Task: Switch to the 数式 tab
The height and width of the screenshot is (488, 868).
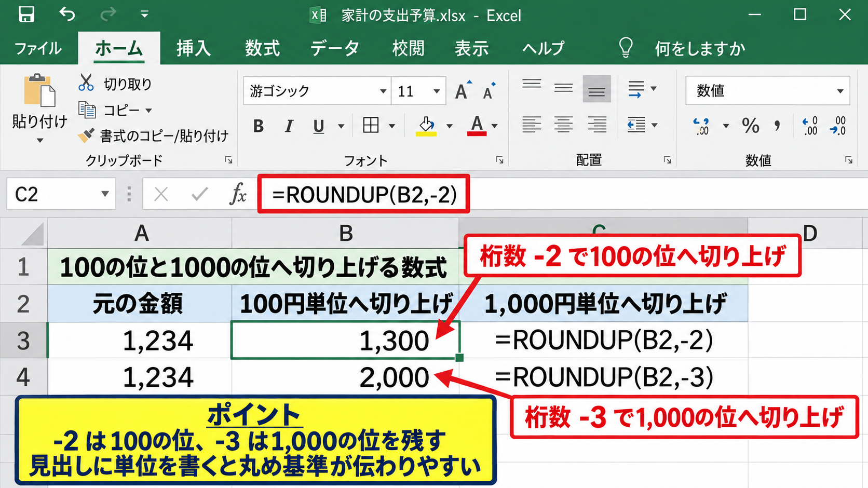Action: point(262,48)
